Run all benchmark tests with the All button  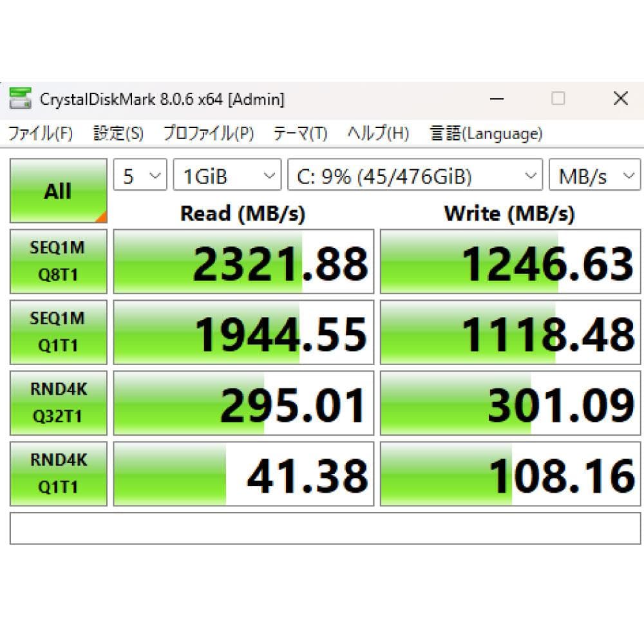click(x=57, y=191)
